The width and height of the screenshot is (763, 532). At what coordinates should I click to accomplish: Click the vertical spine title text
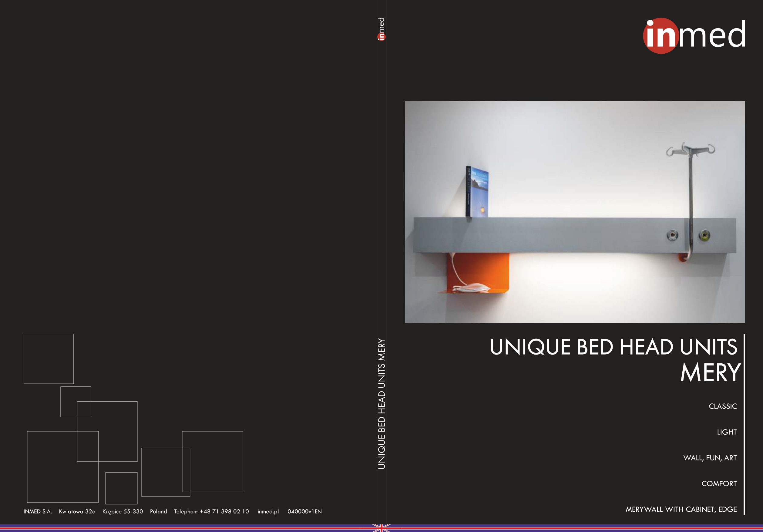coord(381,404)
